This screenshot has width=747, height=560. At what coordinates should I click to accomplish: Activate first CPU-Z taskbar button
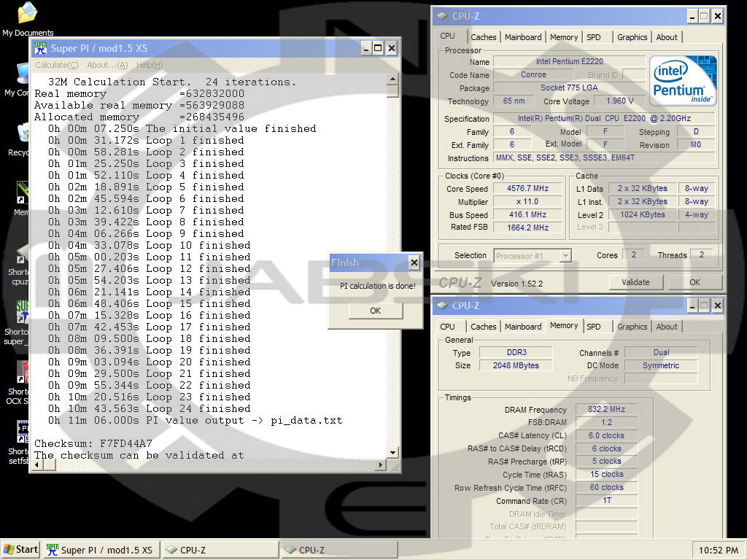220,550
